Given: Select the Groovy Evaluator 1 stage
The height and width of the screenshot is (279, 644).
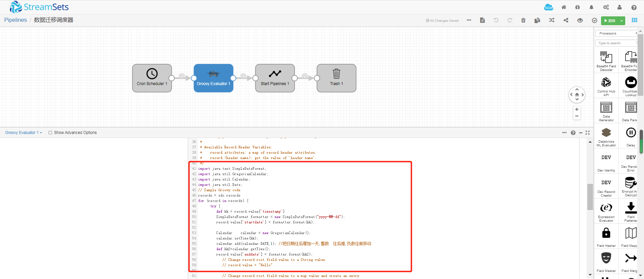Looking at the screenshot, I should point(213,78).
